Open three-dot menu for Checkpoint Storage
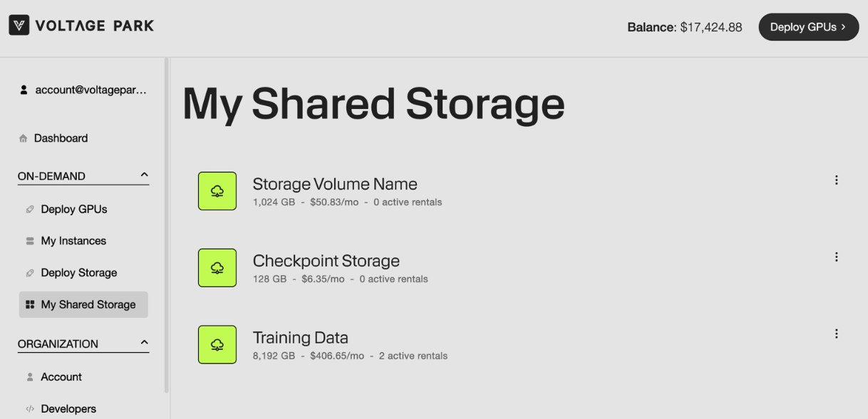Screen dimensions: 868x419 pos(836,257)
